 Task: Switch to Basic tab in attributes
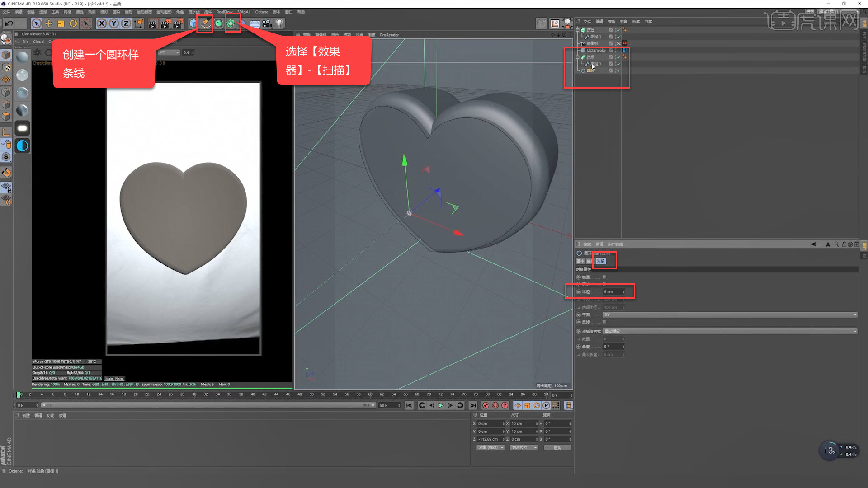tap(580, 261)
